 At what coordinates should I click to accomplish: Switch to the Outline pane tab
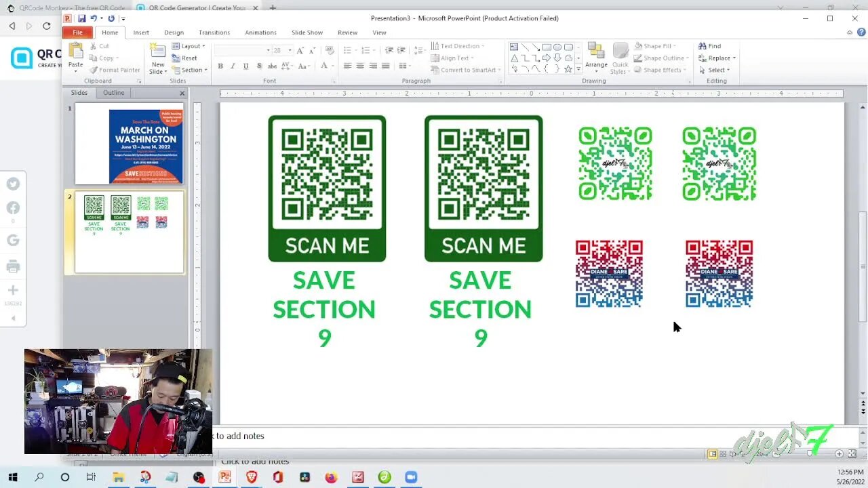[x=113, y=93]
